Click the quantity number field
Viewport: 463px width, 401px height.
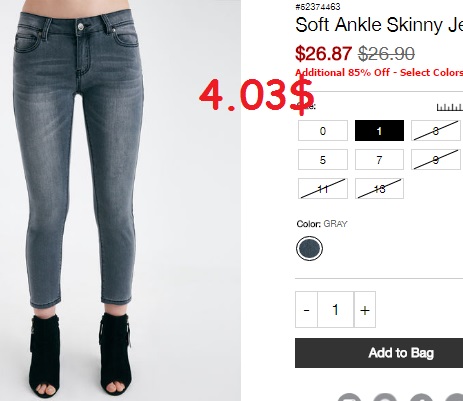(x=336, y=310)
